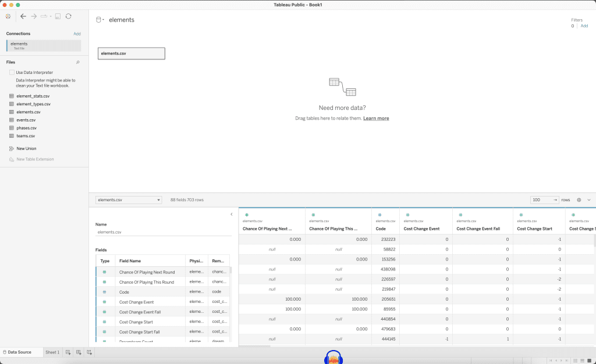Click number type icon above Cost Change Event column
Image resolution: width=596 pixels, height=364 pixels.
(x=407, y=215)
